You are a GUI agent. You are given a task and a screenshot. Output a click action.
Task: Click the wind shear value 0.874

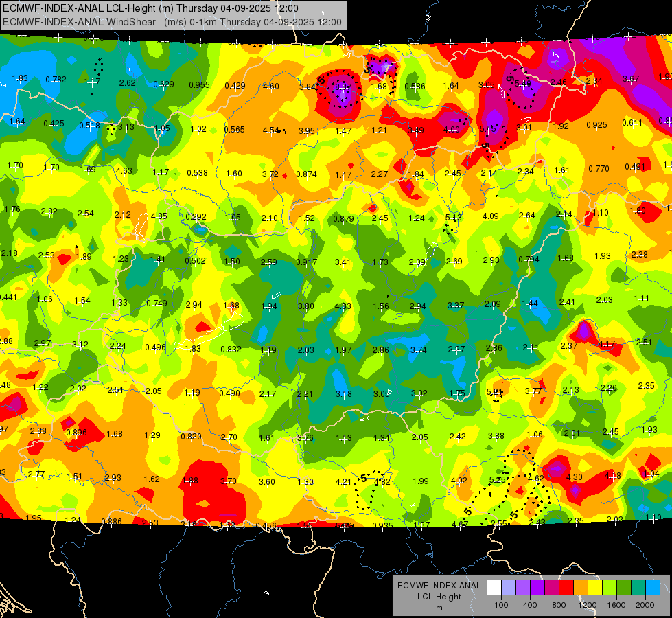306,174
